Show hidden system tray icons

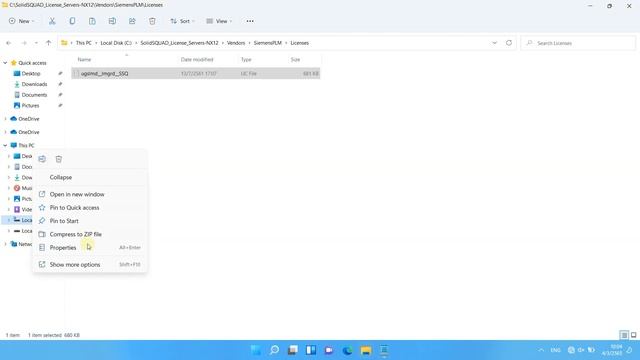point(541,350)
